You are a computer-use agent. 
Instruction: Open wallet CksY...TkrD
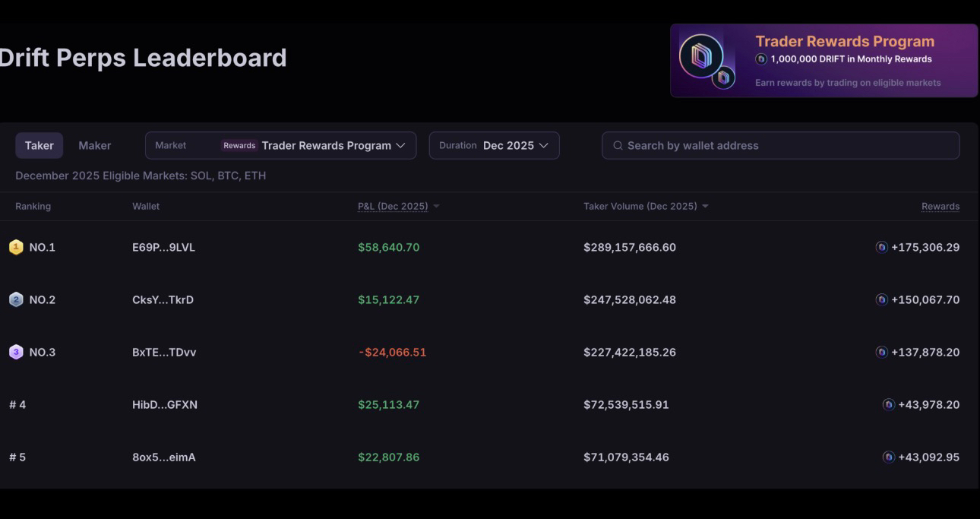click(163, 299)
